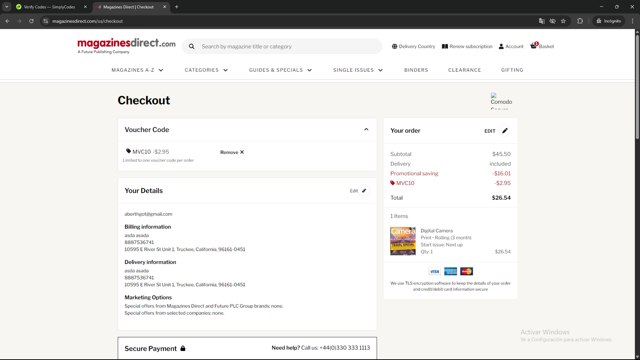Open the Account person icon
The image size is (640, 360).
coord(501,47)
